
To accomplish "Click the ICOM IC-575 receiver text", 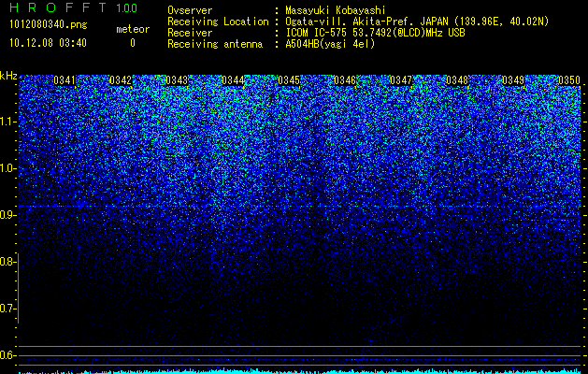I will (375, 33).
